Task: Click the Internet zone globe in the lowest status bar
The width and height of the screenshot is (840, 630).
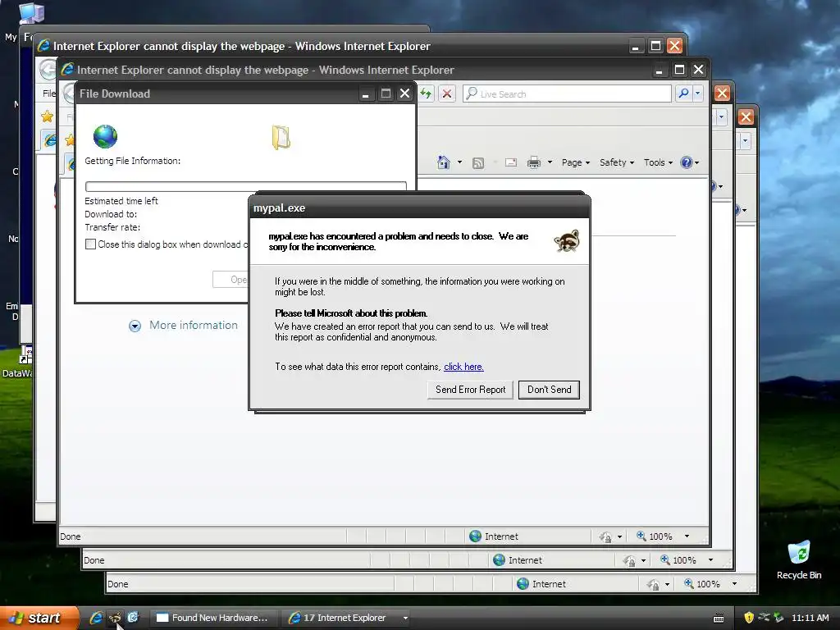Action: (x=523, y=584)
